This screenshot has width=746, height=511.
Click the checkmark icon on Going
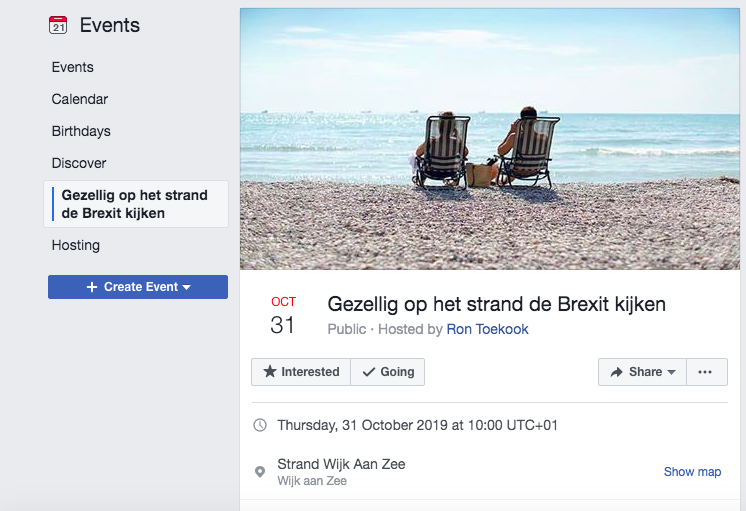[369, 372]
